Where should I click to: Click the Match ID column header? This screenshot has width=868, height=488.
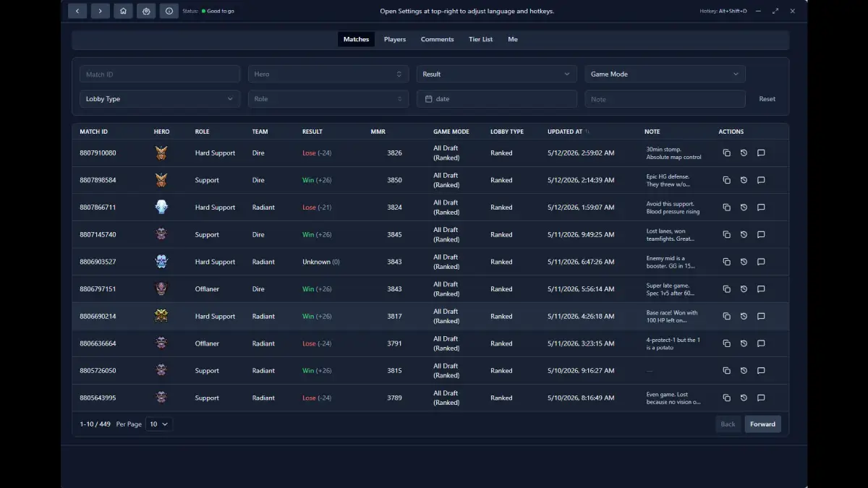tap(94, 132)
